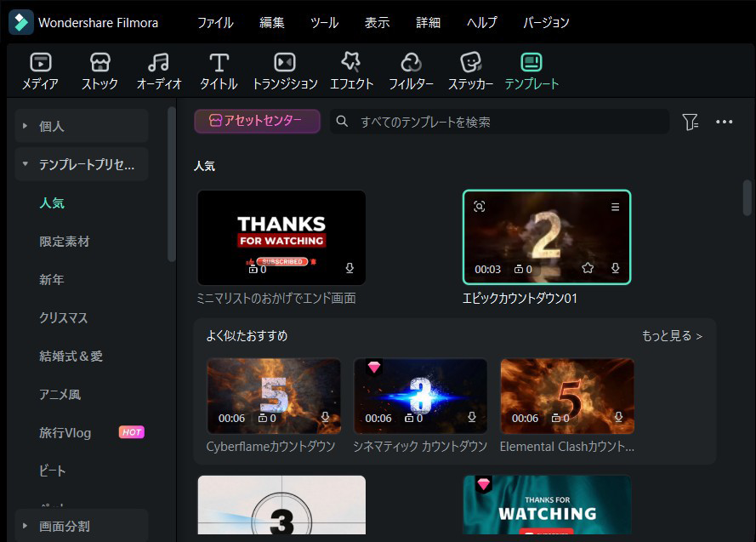Open the フィルター panel

pyautogui.click(x=411, y=70)
